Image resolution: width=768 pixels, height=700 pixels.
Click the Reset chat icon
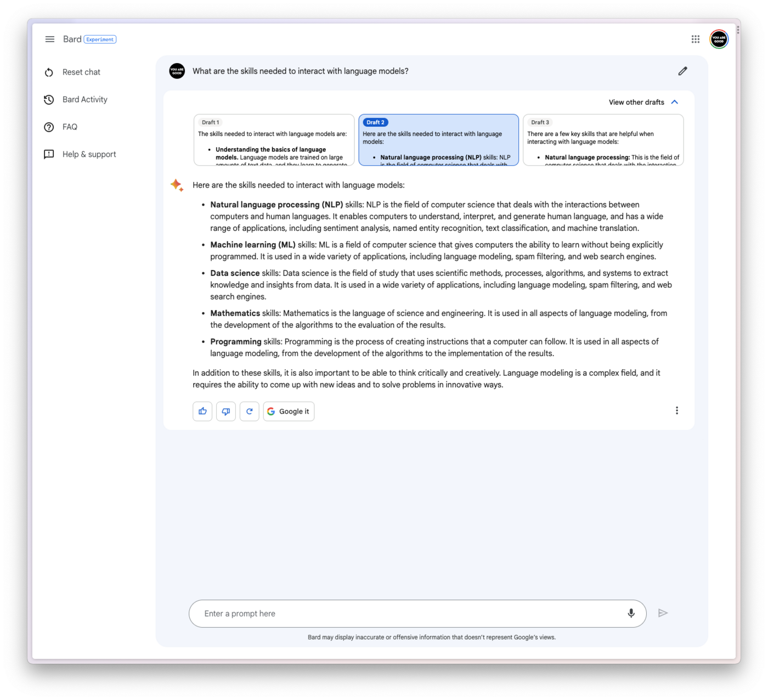(49, 72)
